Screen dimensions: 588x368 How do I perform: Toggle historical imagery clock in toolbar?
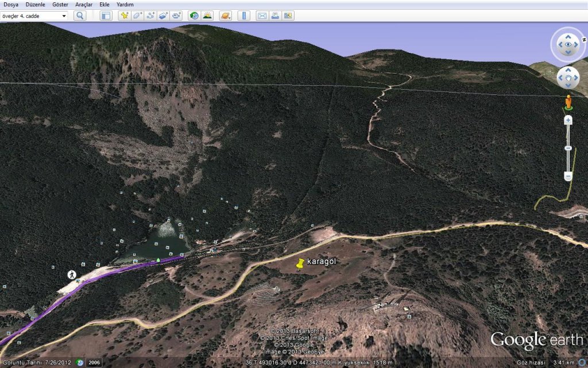[194, 16]
